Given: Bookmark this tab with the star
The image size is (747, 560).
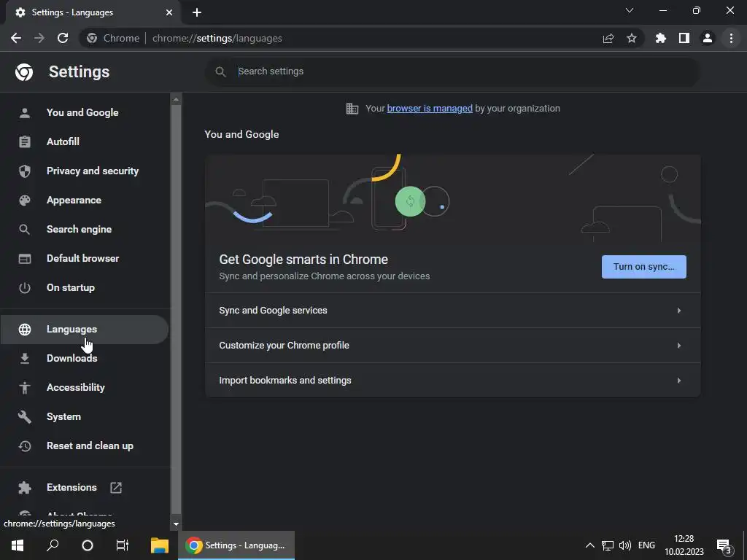Looking at the screenshot, I should (632, 38).
